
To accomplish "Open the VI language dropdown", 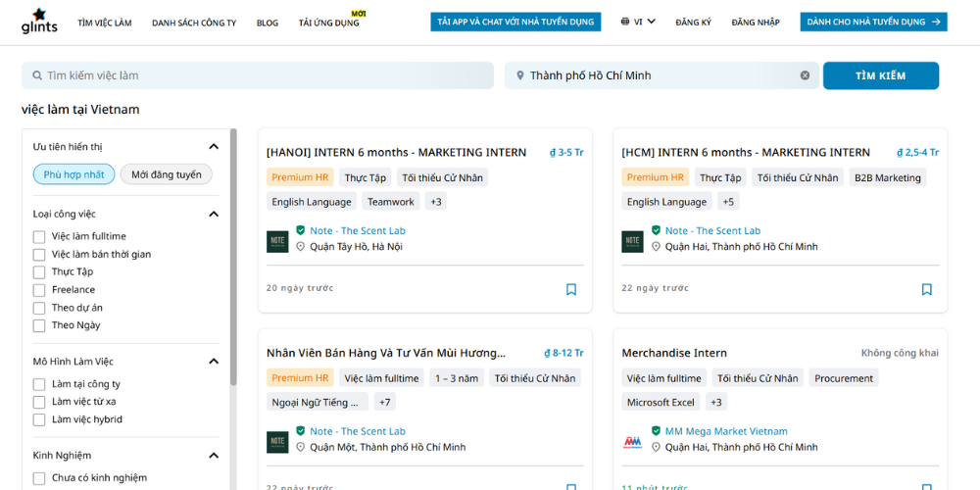I will coord(638,22).
